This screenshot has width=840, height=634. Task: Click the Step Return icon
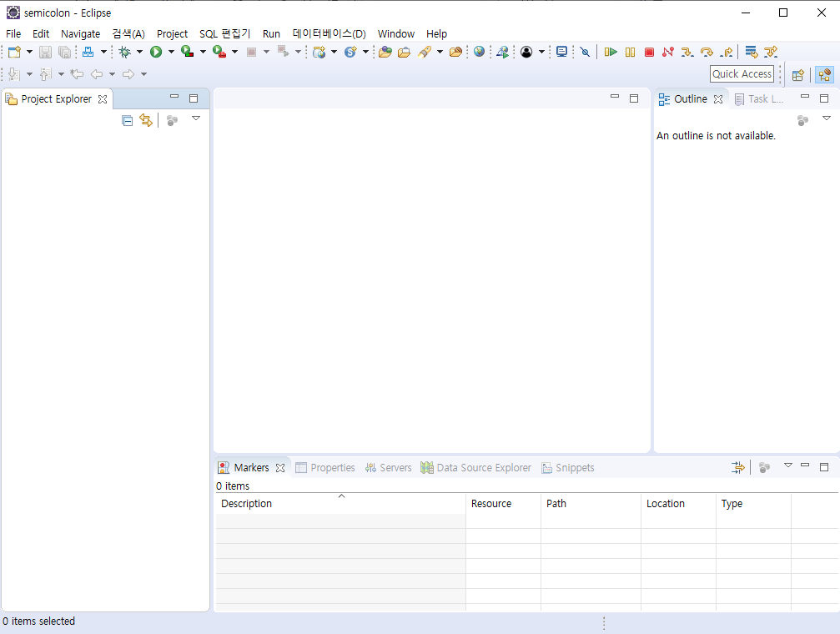[727, 52]
